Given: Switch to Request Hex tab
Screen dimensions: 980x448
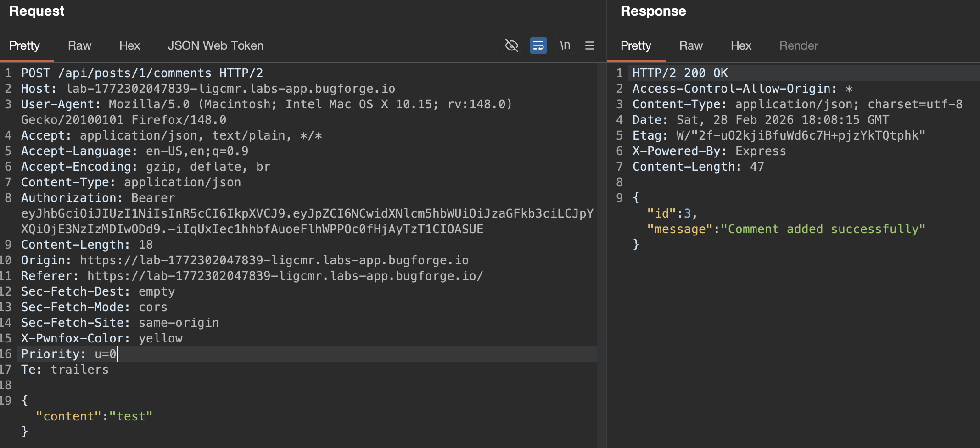Looking at the screenshot, I should [x=129, y=45].
